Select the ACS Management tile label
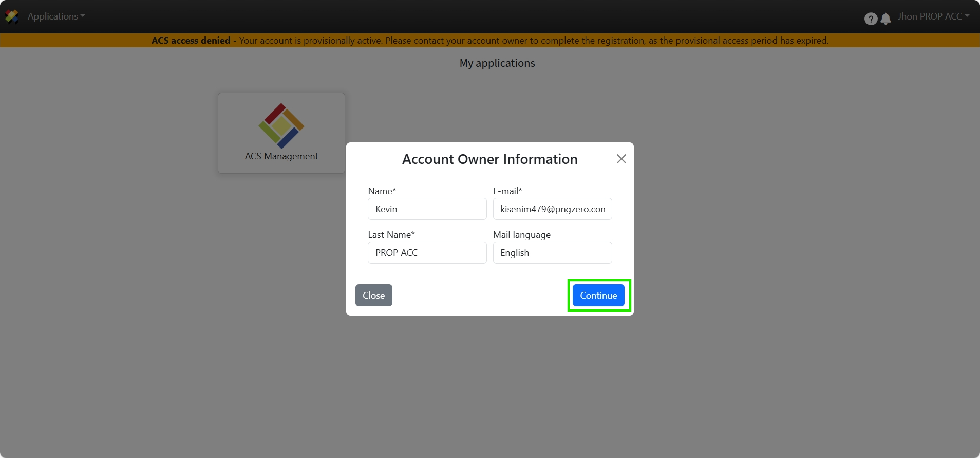Screen dimensions: 980x458 click(x=281, y=156)
